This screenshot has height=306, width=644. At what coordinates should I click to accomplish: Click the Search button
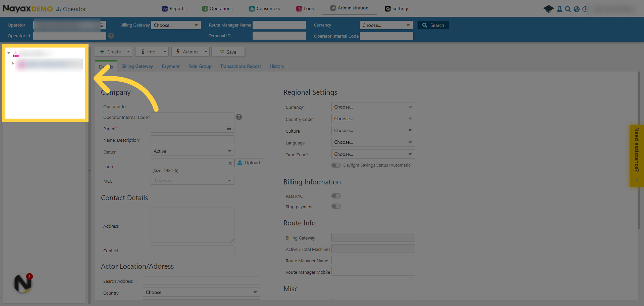(x=433, y=25)
